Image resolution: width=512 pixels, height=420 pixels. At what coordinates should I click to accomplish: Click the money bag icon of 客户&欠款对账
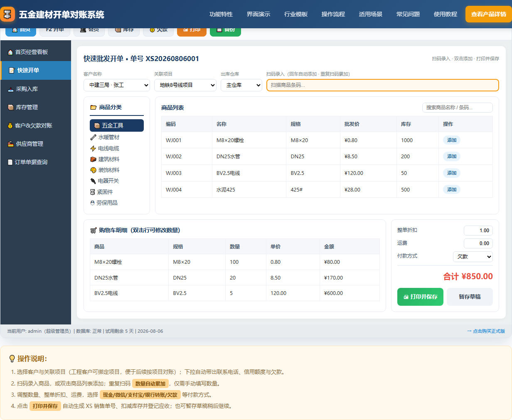click(10, 126)
